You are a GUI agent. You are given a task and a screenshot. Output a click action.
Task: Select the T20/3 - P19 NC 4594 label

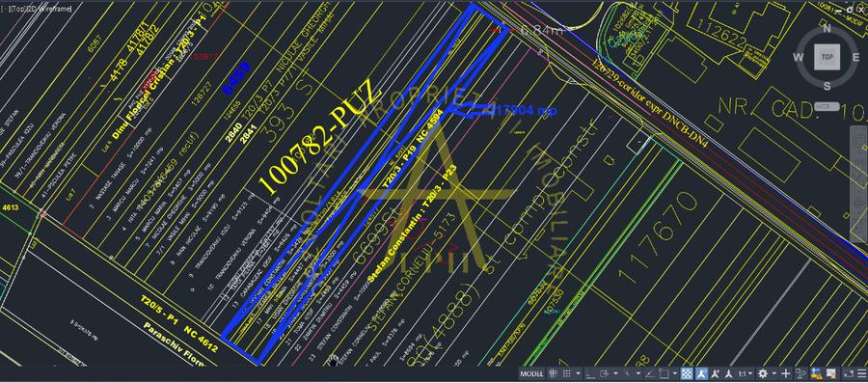[413, 150]
